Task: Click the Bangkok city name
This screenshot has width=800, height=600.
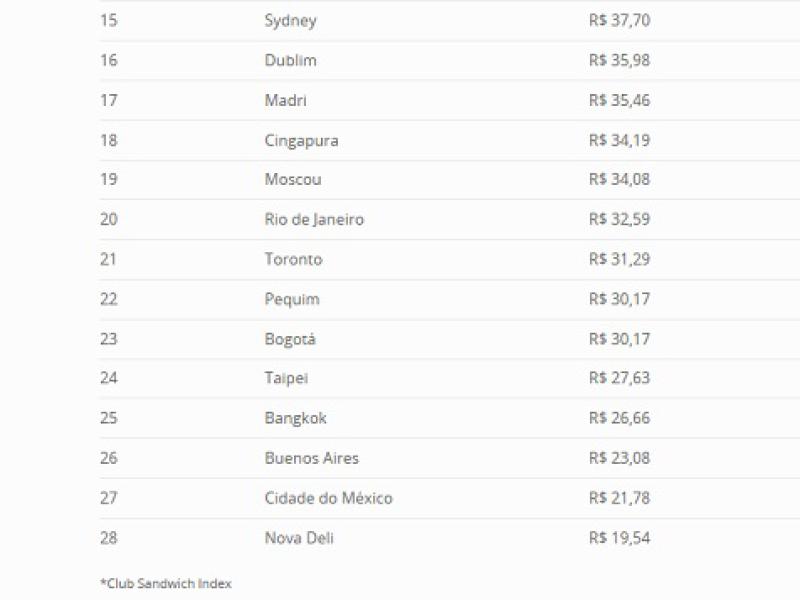Action: (x=295, y=418)
